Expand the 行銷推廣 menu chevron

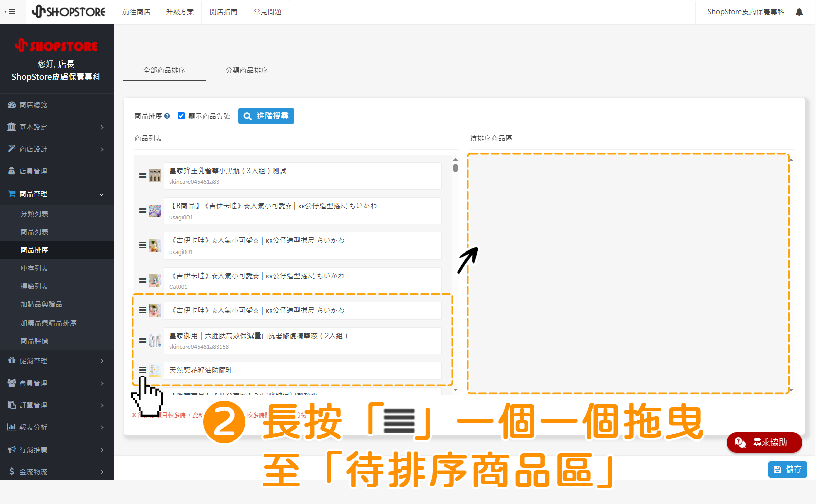102,450
